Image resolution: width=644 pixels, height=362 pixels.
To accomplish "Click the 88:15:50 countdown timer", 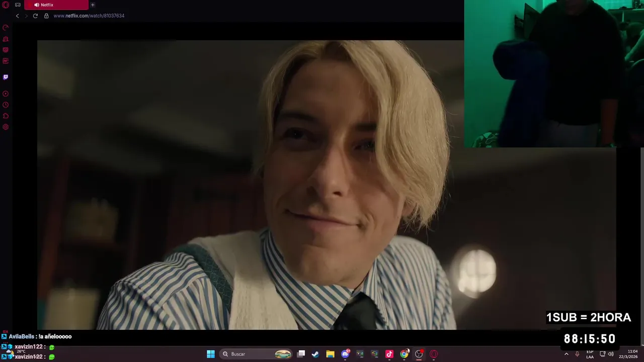I will click(x=590, y=339).
